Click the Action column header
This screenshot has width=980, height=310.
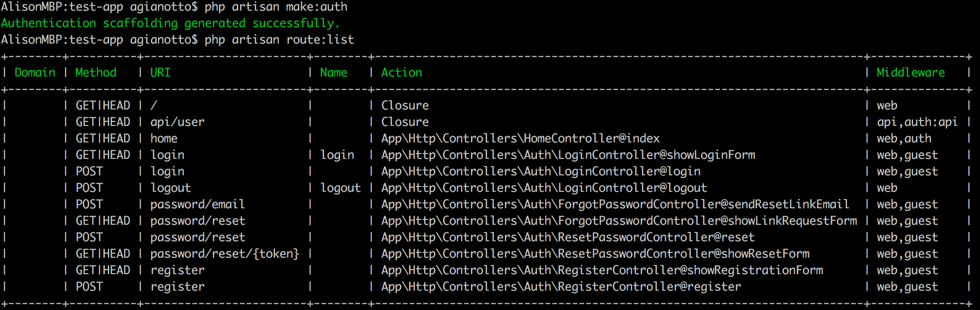pyautogui.click(x=402, y=73)
